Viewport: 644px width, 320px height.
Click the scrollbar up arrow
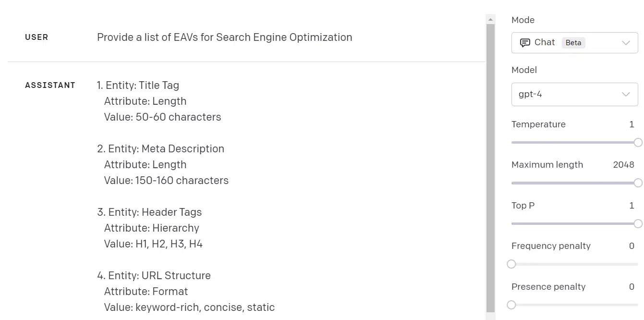point(490,20)
